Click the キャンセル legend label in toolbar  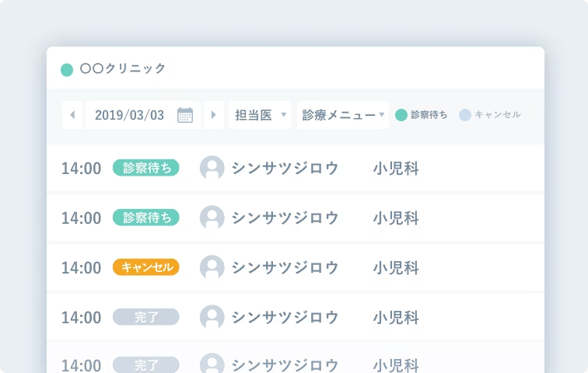tap(498, 114)
